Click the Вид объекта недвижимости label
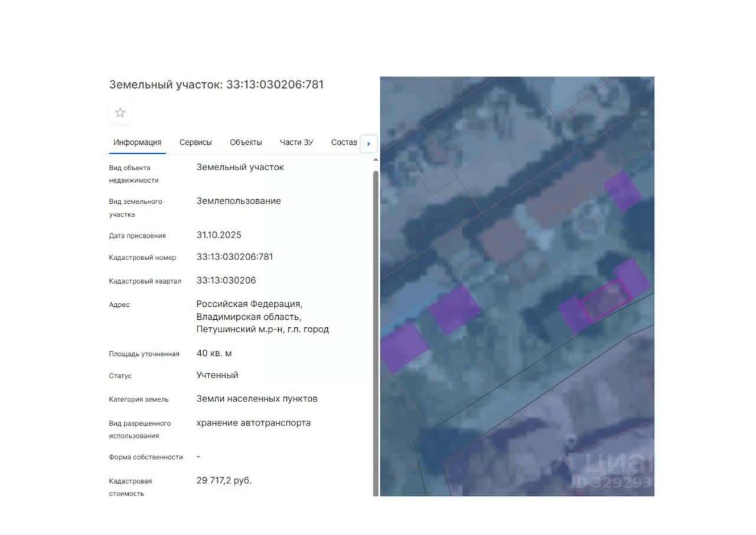Image resolution: width=756 pixels, height=535 pixels. point(134,174)
